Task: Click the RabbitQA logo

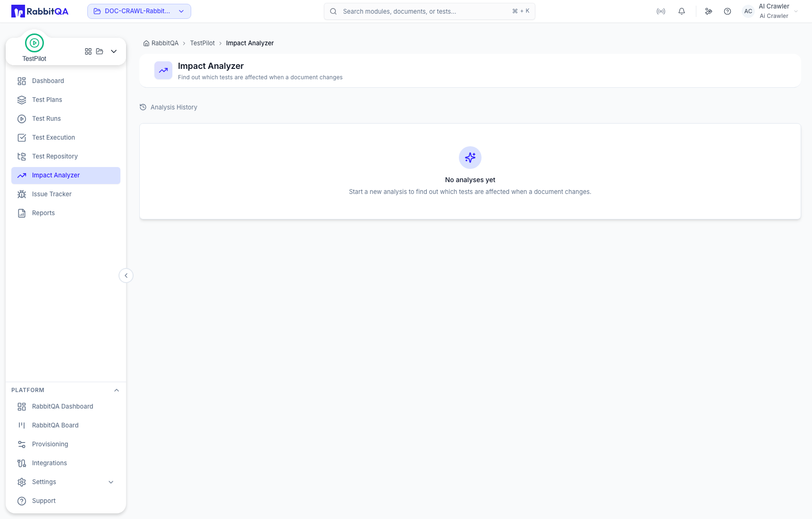Action: click(x=40, y=11)
